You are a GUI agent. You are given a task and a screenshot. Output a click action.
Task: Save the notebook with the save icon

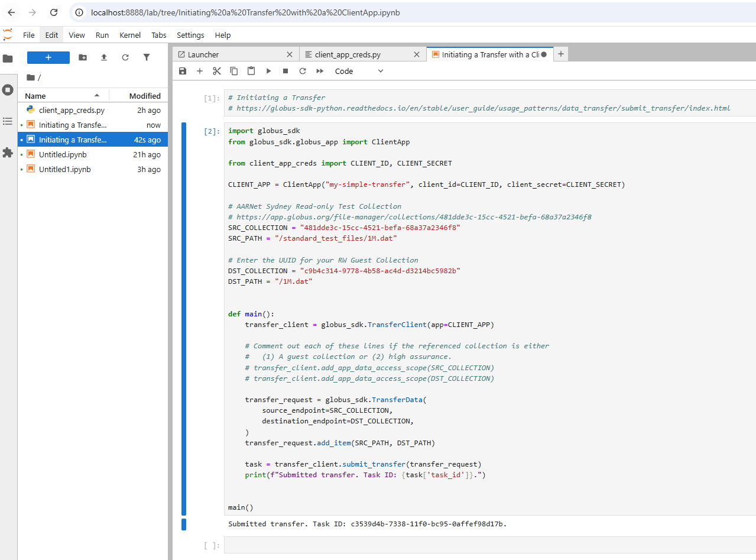183,71
